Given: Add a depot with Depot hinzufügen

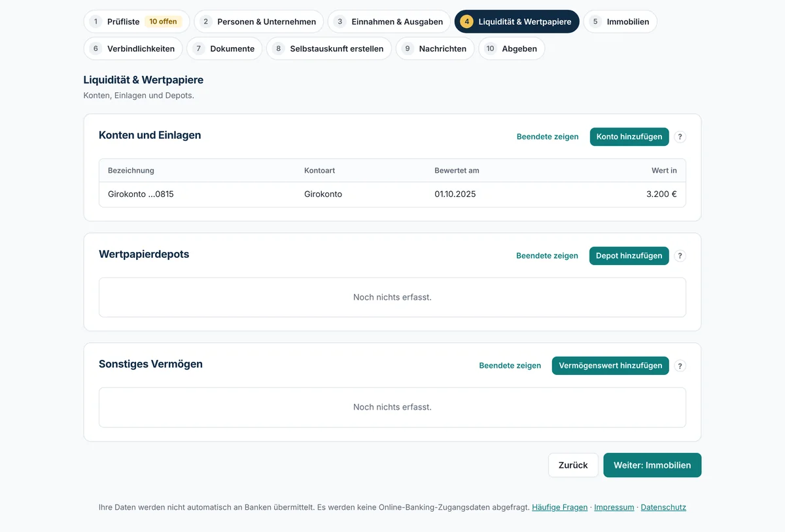Looking at the screenshot, I should (x=629, y=256).
